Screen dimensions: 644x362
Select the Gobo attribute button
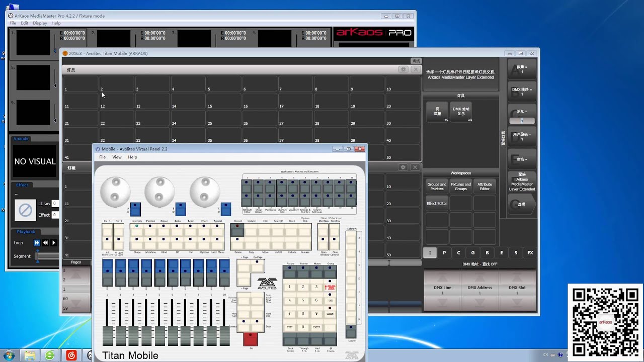[x=177, y=230]
